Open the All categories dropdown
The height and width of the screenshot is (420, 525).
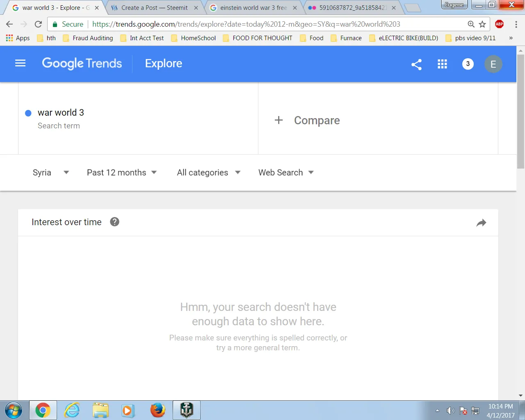[x=209, y=173]
